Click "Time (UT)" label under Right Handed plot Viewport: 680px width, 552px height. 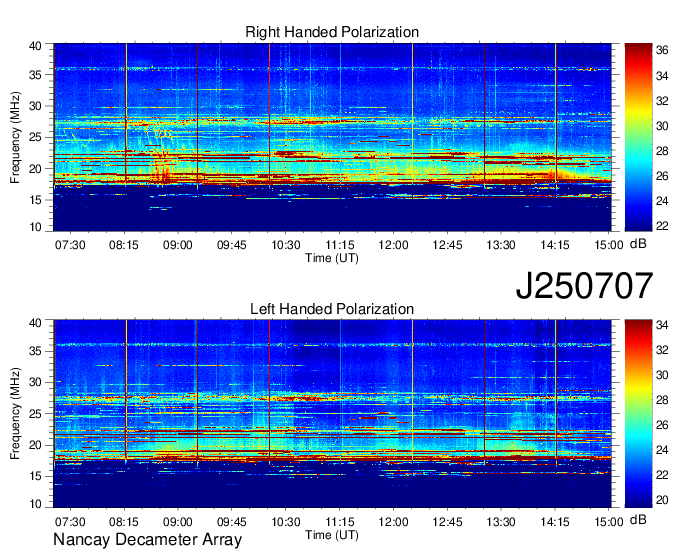pos(332,258)
